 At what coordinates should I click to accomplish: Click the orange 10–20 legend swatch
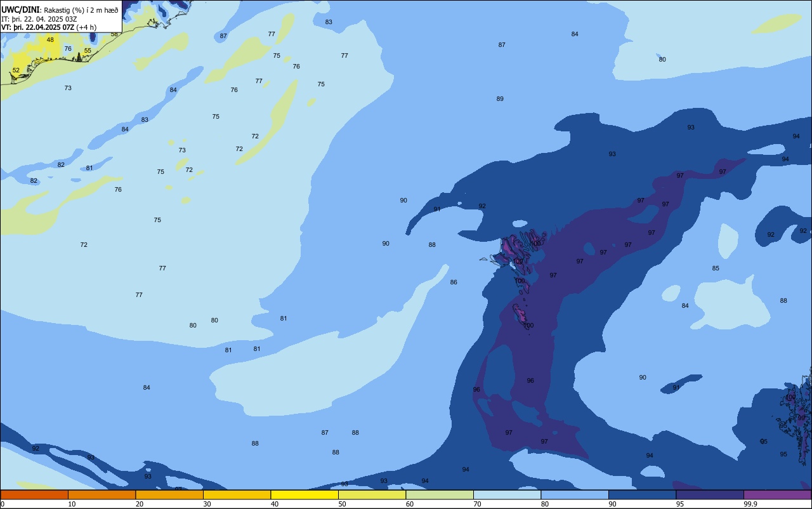pyautogui.click(x=101, y=494)
